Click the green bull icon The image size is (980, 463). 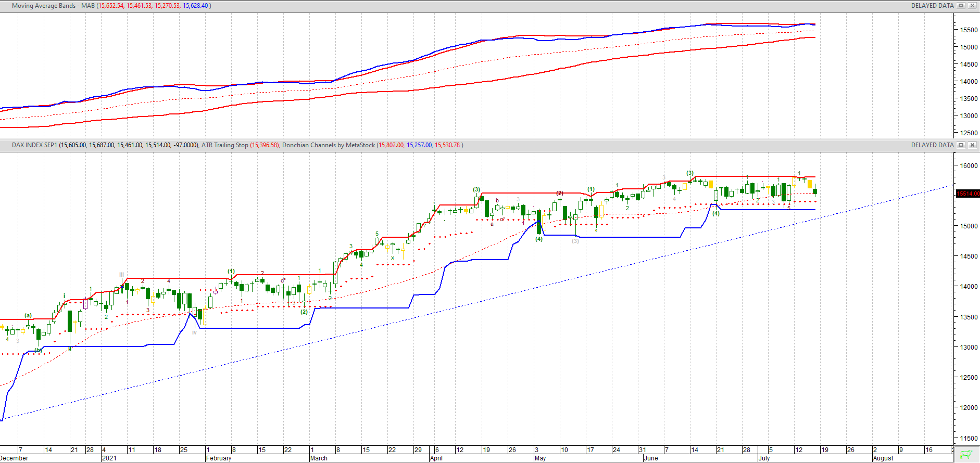(x=966, y=454)
